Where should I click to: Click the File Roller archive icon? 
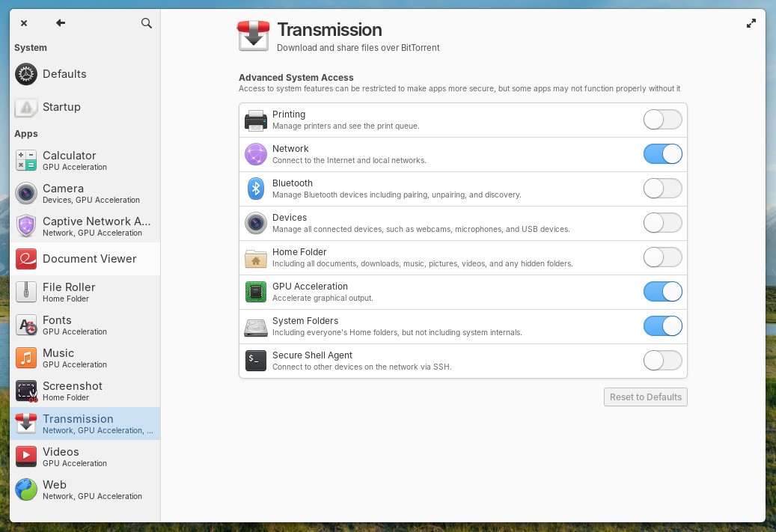pos(25,292)
